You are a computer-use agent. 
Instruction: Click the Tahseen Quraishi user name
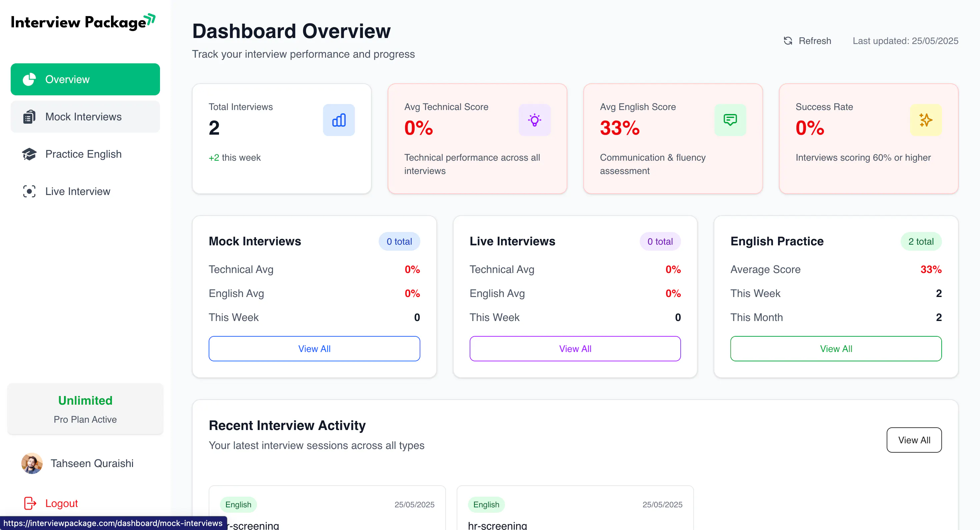[92, 463]
